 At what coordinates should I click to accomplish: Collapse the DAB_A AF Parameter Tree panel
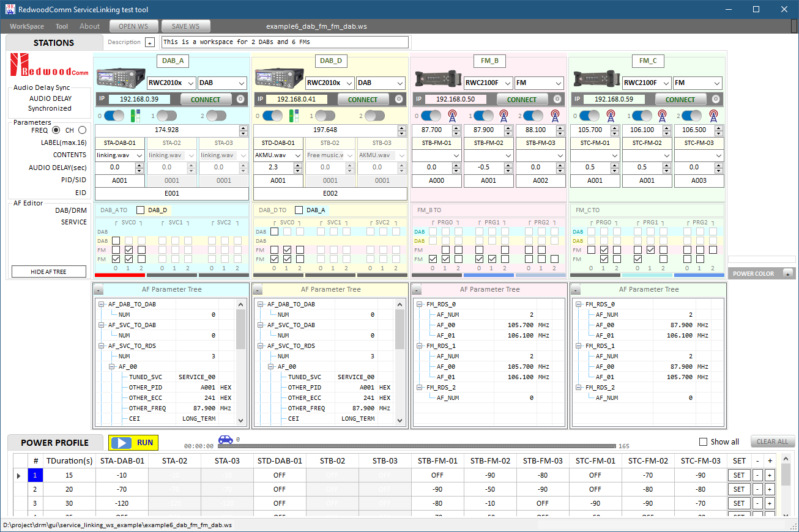point(98,290)
